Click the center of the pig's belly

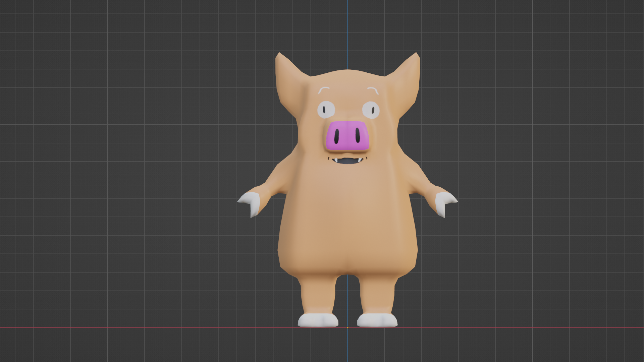tap(347, 221)
